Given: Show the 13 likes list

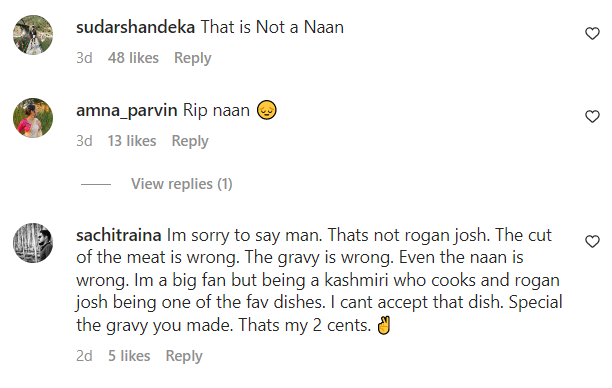Looking at the screenshot, I should tap(132, 141).
